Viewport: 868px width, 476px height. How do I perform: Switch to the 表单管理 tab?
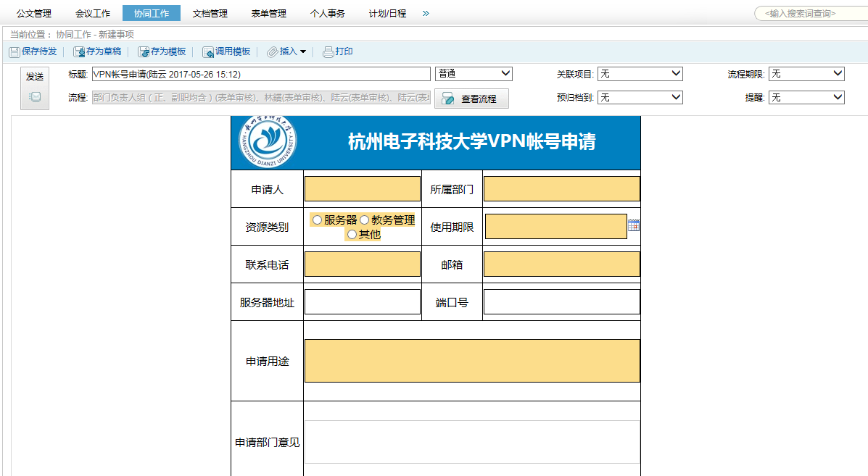coord(269,13)
